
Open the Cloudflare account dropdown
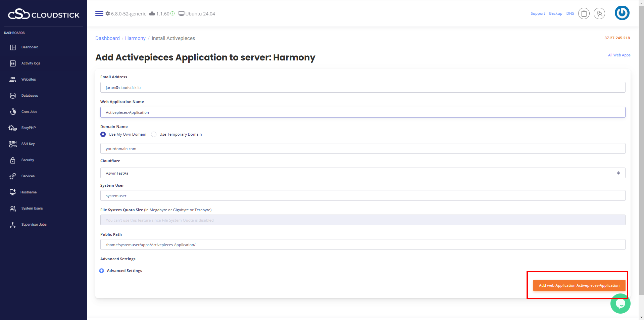pyautogui.click(x=362, y=173)
